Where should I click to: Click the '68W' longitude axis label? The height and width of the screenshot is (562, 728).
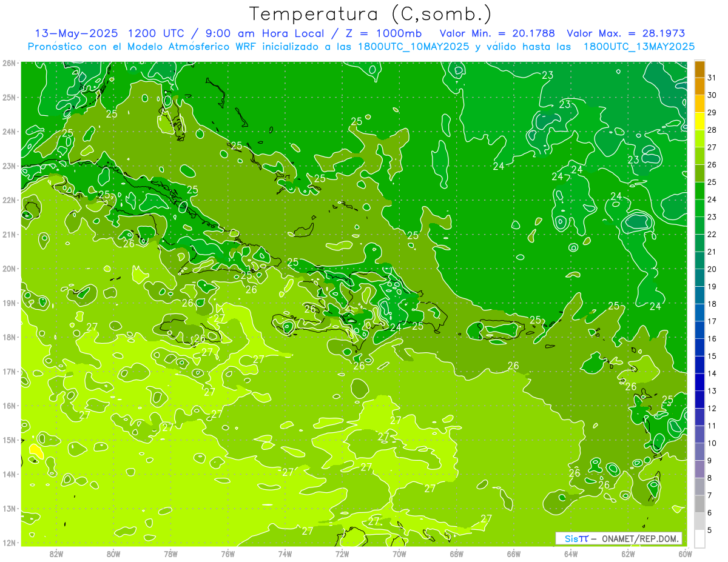(457, 553)
